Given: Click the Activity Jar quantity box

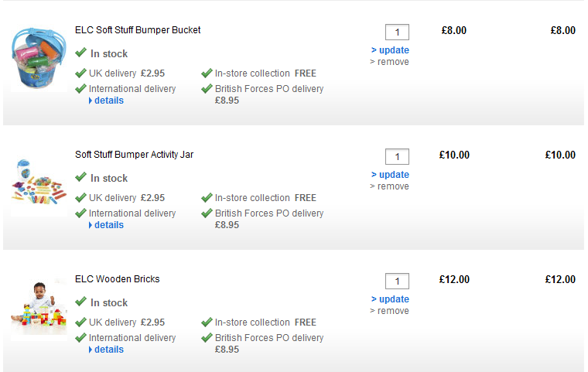Looking at the screenshot, I should [397, 157].
